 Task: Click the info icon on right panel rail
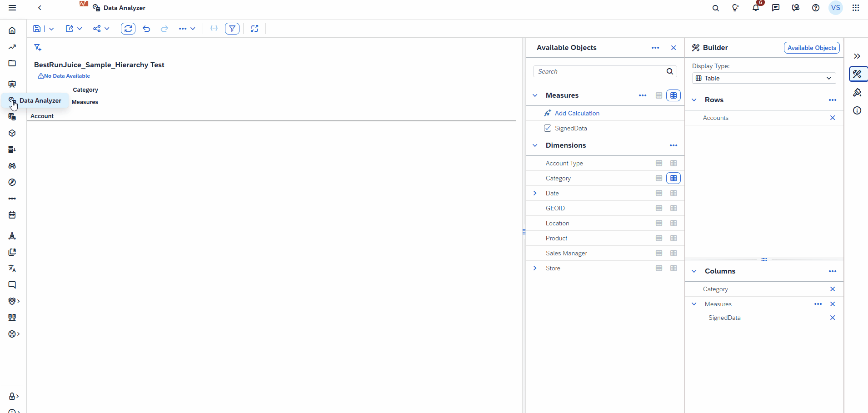point(857,110)
